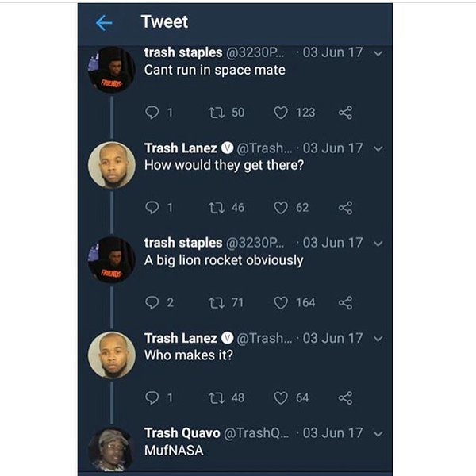This screenshot has height=476, width=476.
Task: Share the "Cant run in space mate" tweet
Action: (345, 113)
